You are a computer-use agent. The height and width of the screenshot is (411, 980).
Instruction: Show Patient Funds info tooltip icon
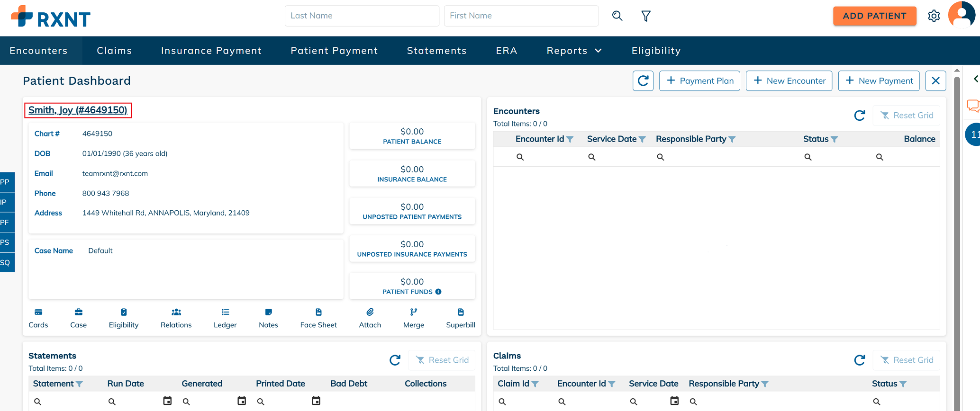point(438,292)
